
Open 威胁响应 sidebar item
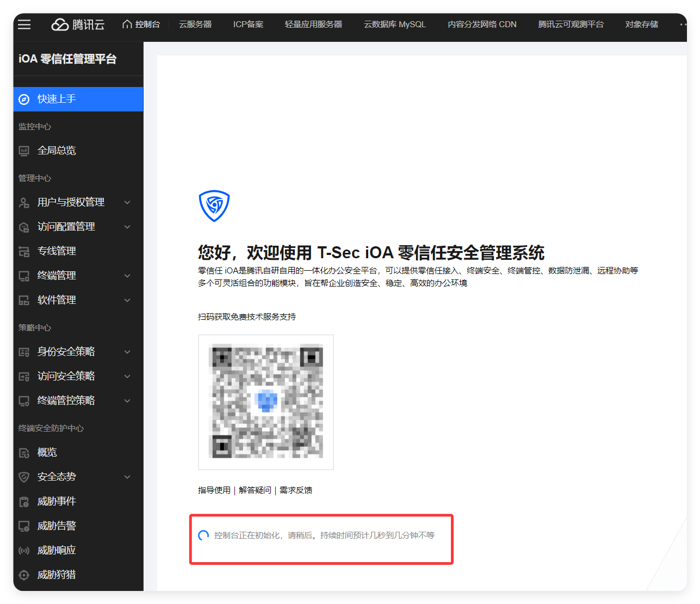click(x=78, y=550)
